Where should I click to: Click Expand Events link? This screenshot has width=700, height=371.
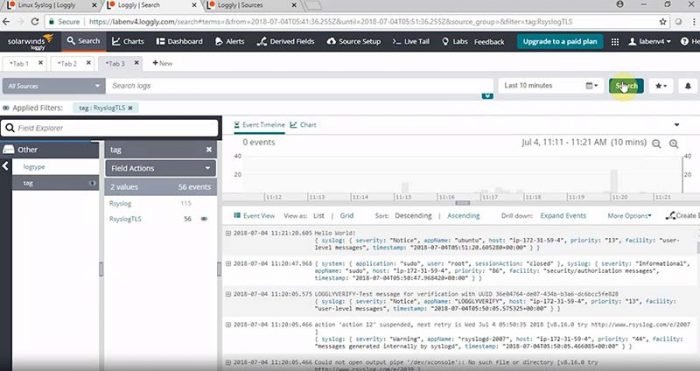point(563,216)
